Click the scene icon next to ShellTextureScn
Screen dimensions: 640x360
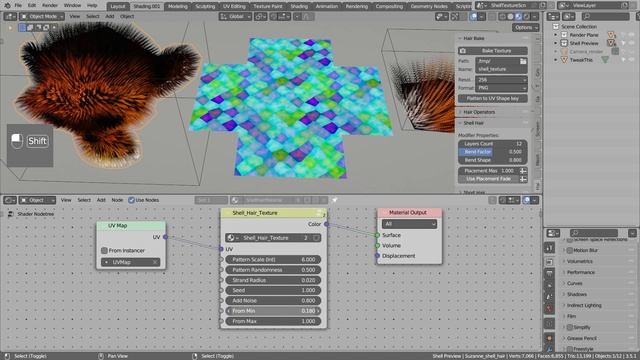(x=481, y=6)
